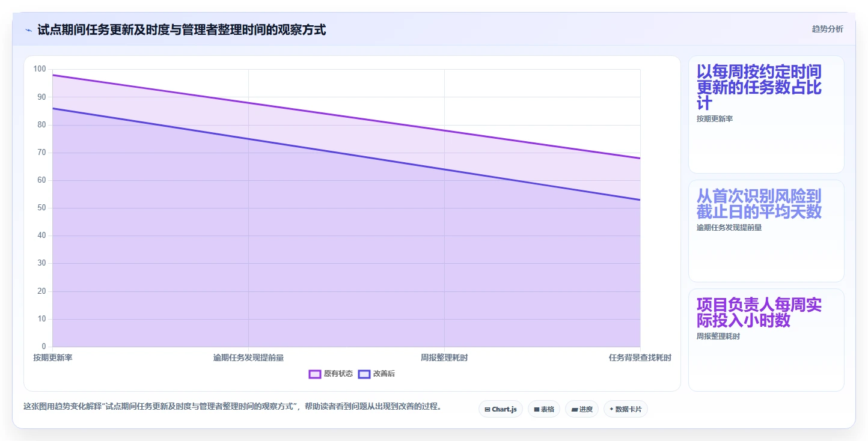Click the x-axis label 按期更新率
This screenshot has height=441, width=868.
point(53,357)
